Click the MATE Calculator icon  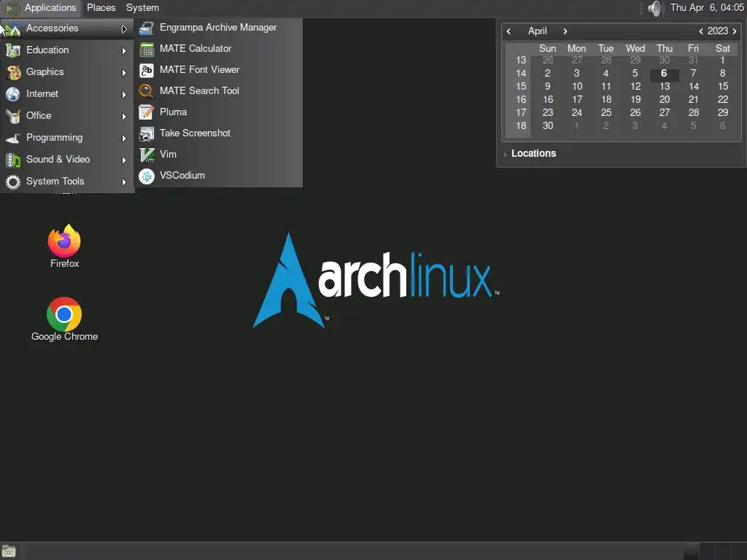pos(146,49)
